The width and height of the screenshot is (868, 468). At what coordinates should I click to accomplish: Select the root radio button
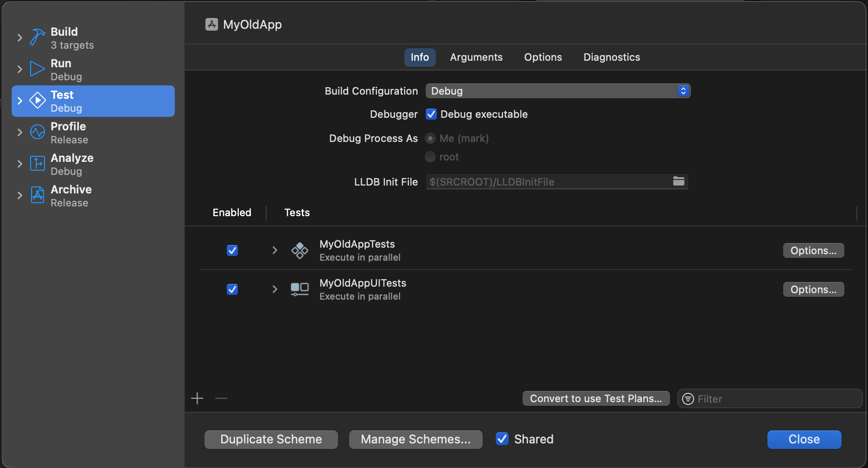pyautogui.click(x=430, y=157)
